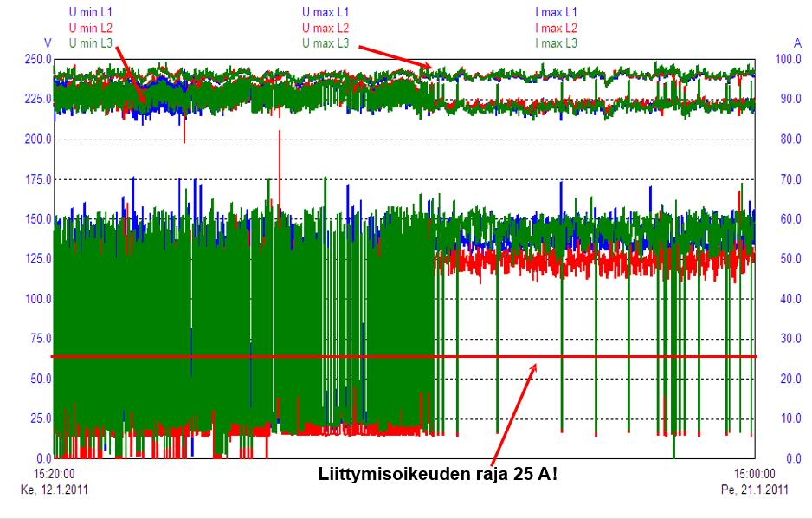Click the 10.0 current axis value

coord(790,418)
